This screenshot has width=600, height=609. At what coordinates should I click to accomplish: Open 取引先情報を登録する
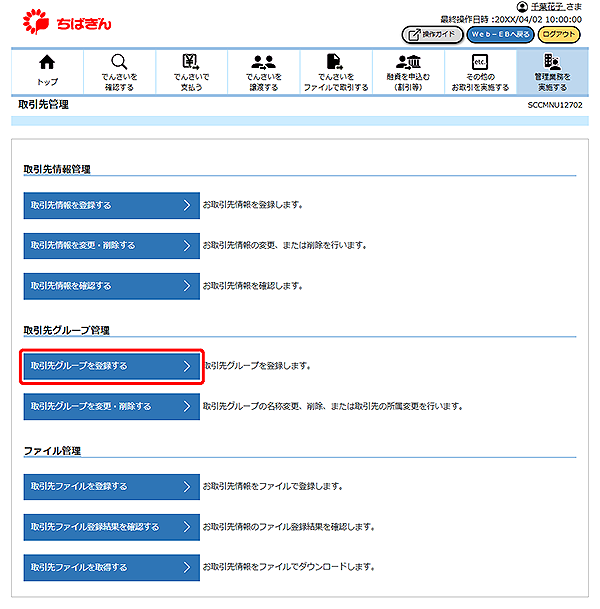click(111, 205)
